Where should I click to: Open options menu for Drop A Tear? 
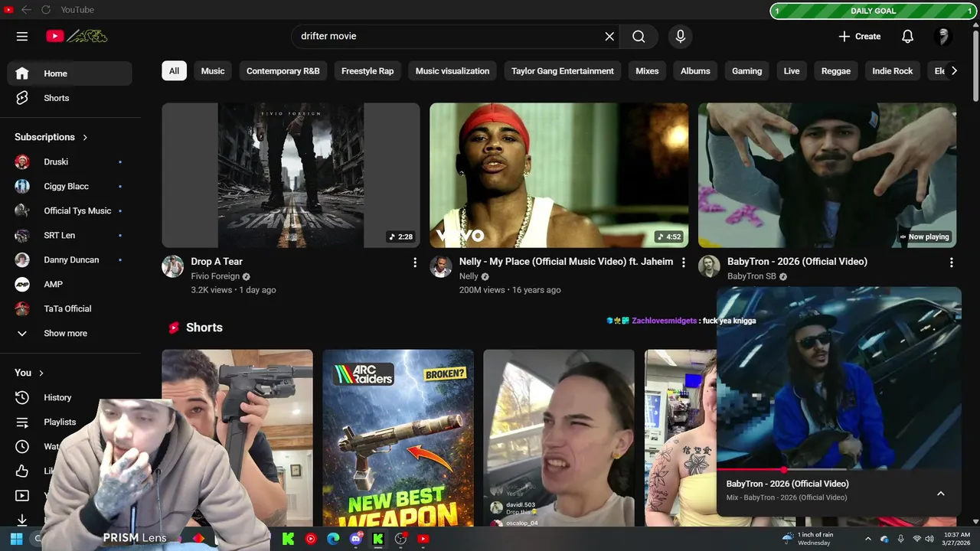[x=415, y=262]
